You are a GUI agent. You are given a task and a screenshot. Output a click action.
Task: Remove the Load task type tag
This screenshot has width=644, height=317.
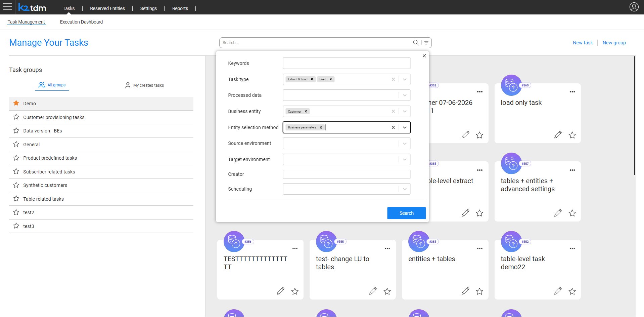pyautogui.click(x=330, y=79)
